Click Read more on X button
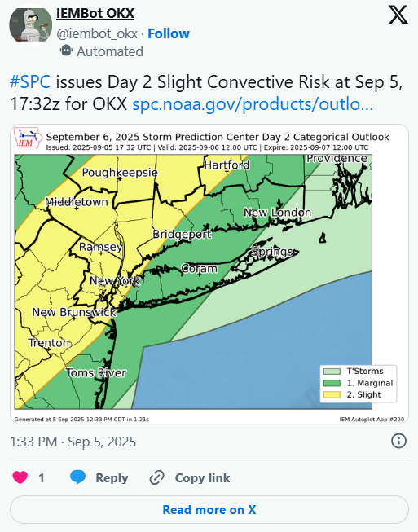This screenshot has height=532, width=418. pyautogui.click(x=209, y=510)
